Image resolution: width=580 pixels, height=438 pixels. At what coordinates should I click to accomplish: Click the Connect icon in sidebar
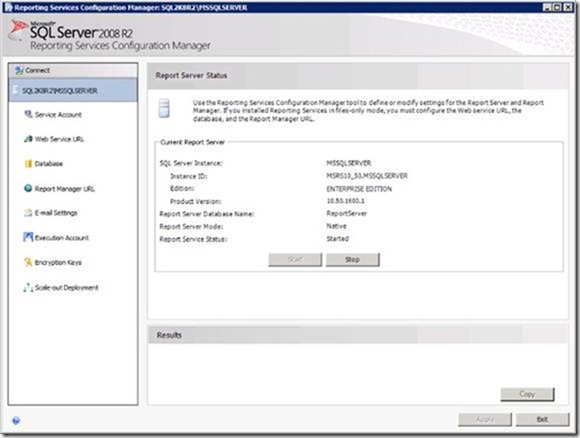coord(19,70)
